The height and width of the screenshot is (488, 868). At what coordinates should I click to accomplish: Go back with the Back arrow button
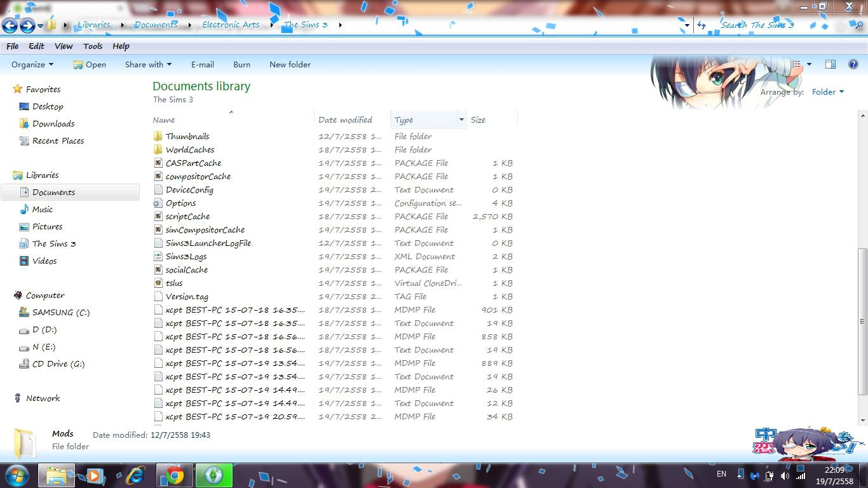10,25
